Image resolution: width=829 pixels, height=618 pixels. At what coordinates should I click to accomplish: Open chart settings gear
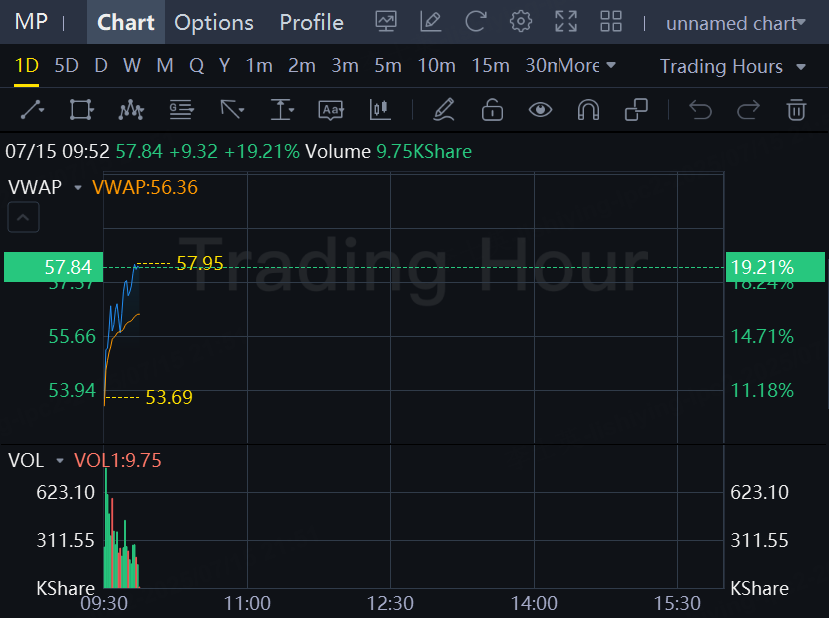[520, 22]
